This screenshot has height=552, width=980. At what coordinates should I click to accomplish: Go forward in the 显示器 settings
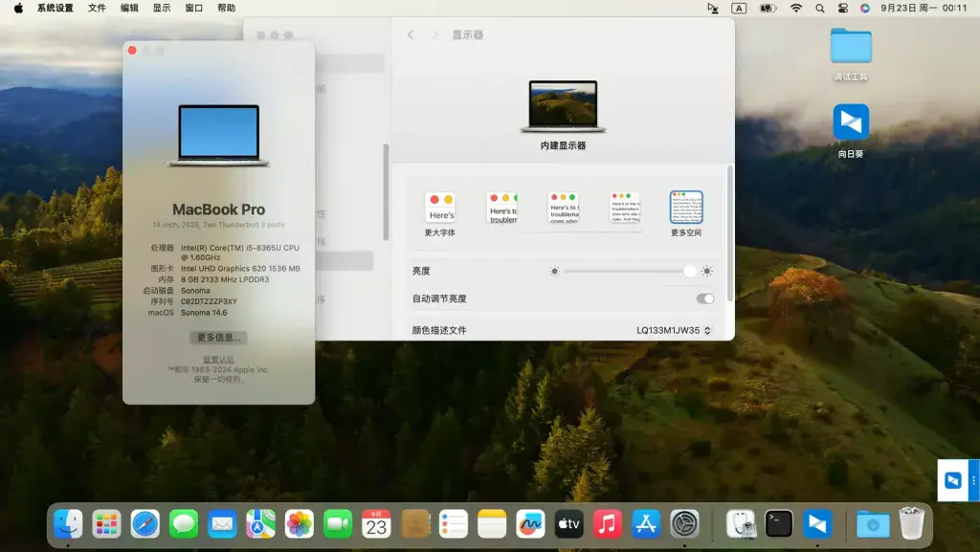435,35
